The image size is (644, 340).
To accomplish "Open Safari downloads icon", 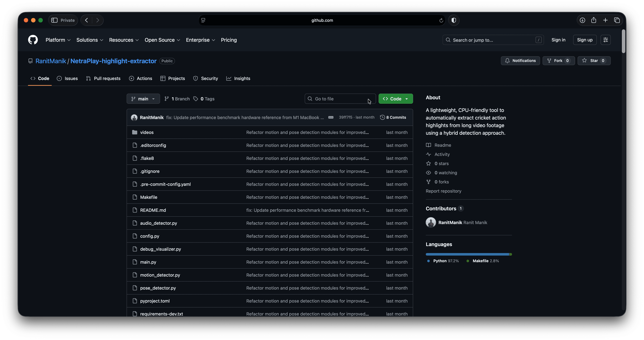I will (582, 20).
